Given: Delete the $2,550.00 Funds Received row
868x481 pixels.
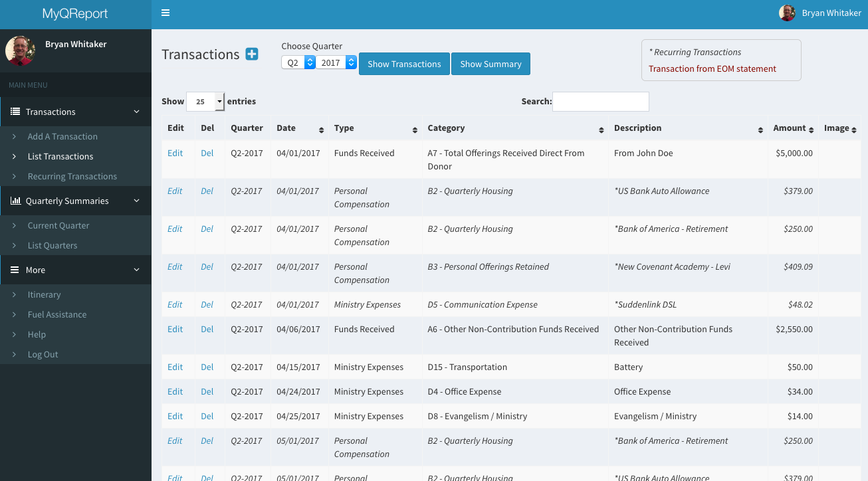Looking at the screenshot, I should 207,329.
